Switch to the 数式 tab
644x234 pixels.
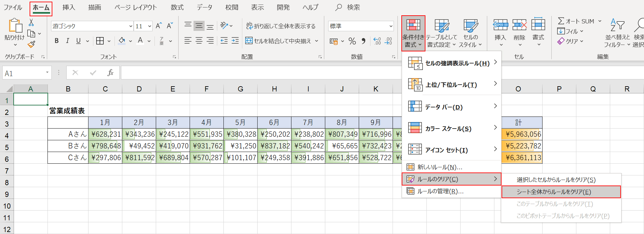point(177,7)
